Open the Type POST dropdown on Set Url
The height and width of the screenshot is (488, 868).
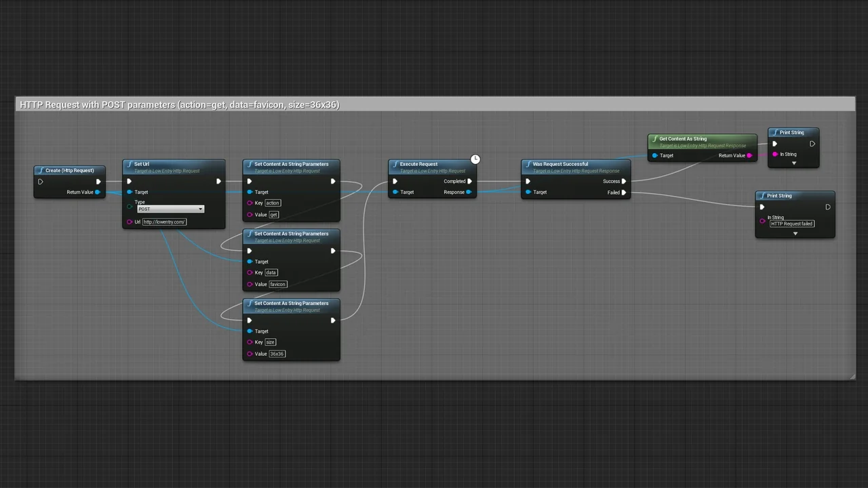click(170, 209)
